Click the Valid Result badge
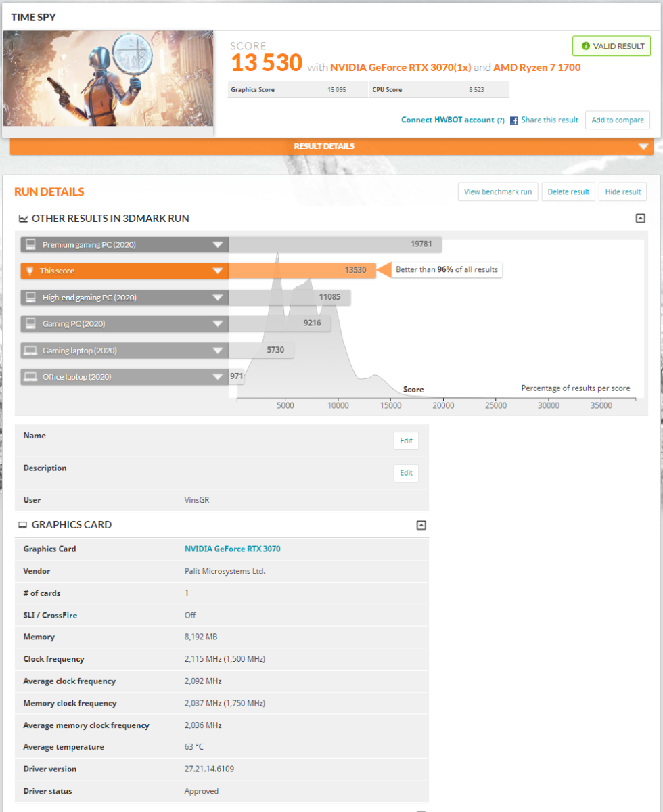The image size is (663, 812). tap(612, 46)
